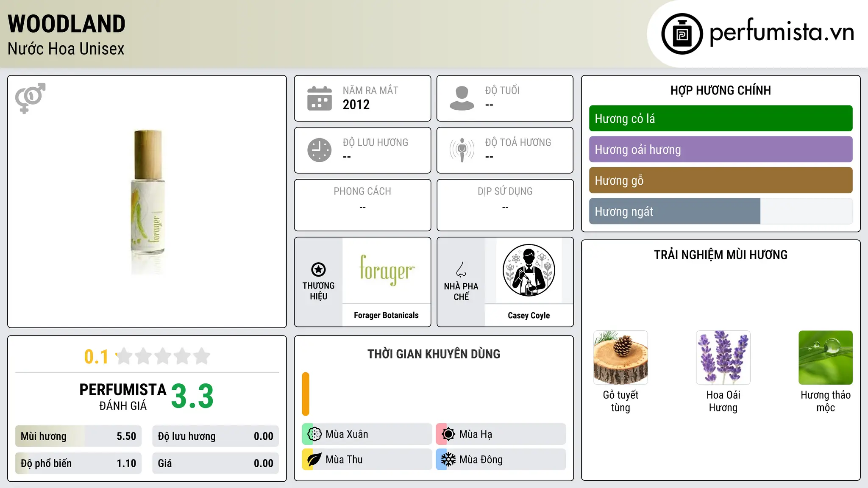Click the summer sun icon

click(x=448, y=434)
